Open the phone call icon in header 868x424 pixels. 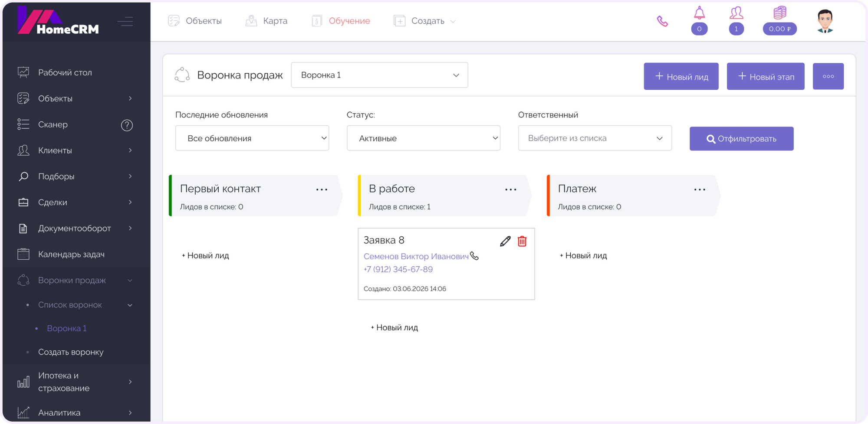(662, 21)
